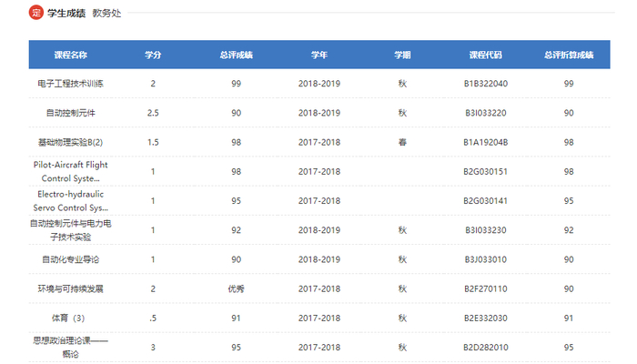The image size is (637, 364).
Task: Click course name 自动控制元件
Action: pyautogui.click(x=71, y=113)
